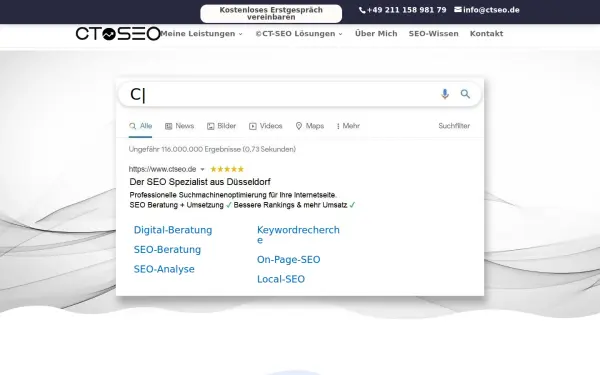The image size is (600, 375).
Task: Click Professionelle Suchmaschinenoptimierung description line
Action: pyautogui.click(x=233, y=195)
